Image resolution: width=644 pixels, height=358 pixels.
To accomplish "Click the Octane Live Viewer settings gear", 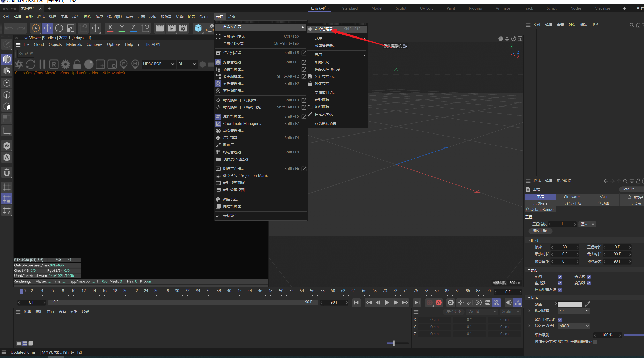I will [x=65, y=64].
